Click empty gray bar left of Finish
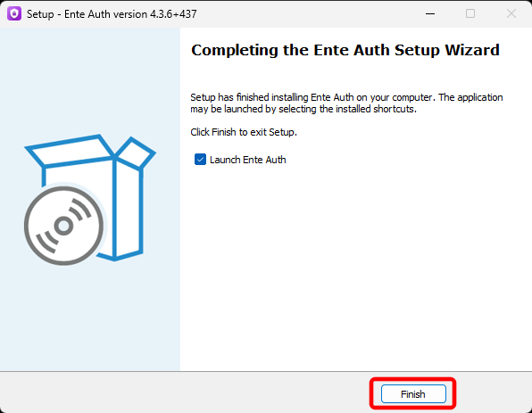 [183, 393]
